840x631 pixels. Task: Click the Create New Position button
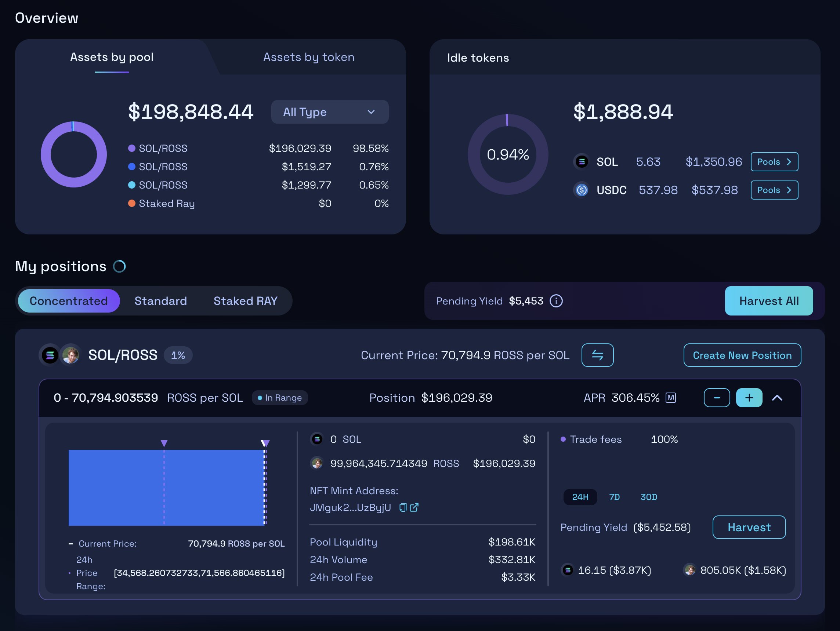pyautogui.click(x=742, y=355)
